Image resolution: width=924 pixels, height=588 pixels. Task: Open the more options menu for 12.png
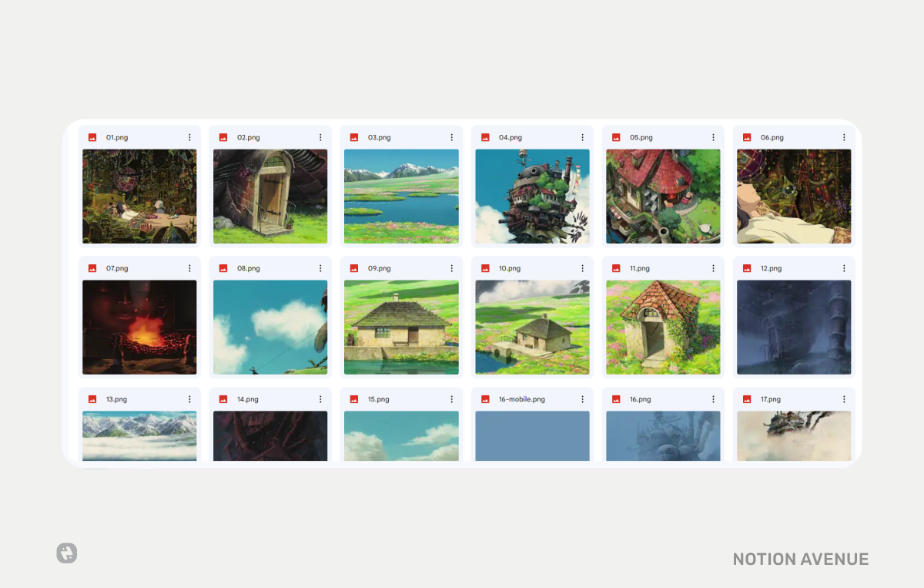[x=844, y=268]
